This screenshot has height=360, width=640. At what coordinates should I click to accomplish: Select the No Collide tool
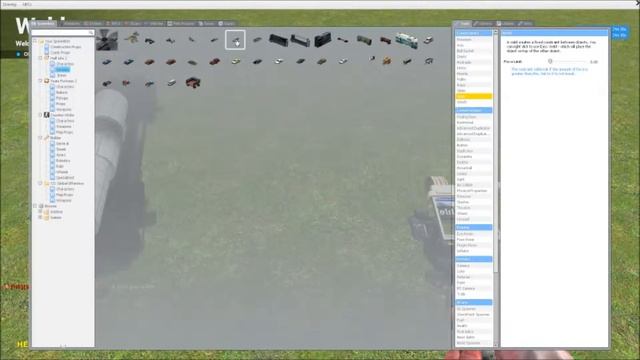473,185
